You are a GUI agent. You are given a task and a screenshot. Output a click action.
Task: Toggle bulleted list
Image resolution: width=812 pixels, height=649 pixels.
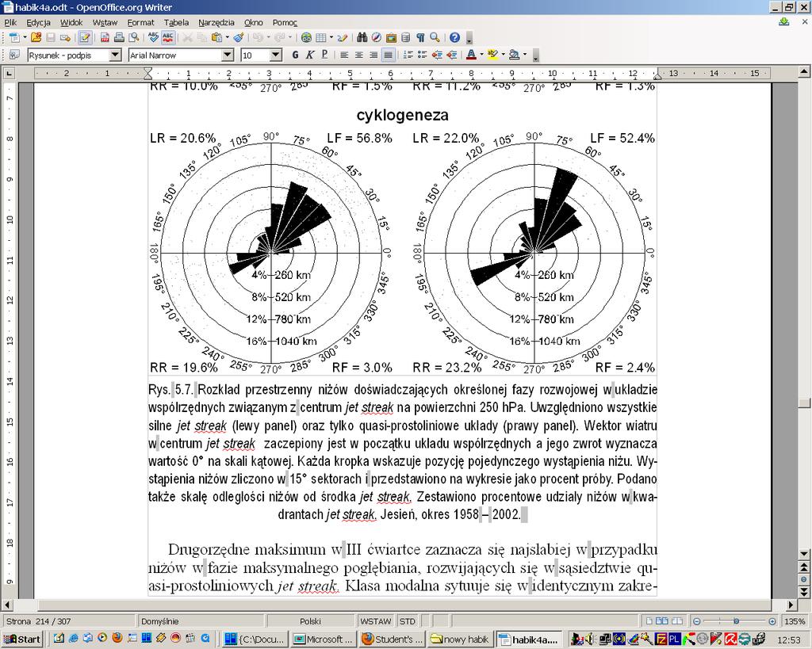tap(423, 55)
